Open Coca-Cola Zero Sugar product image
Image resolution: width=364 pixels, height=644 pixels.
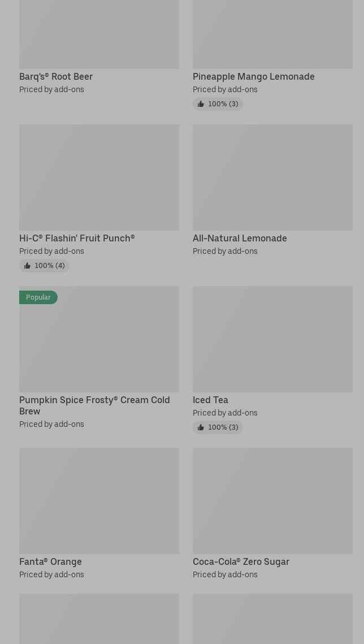(x=272, y=501)
